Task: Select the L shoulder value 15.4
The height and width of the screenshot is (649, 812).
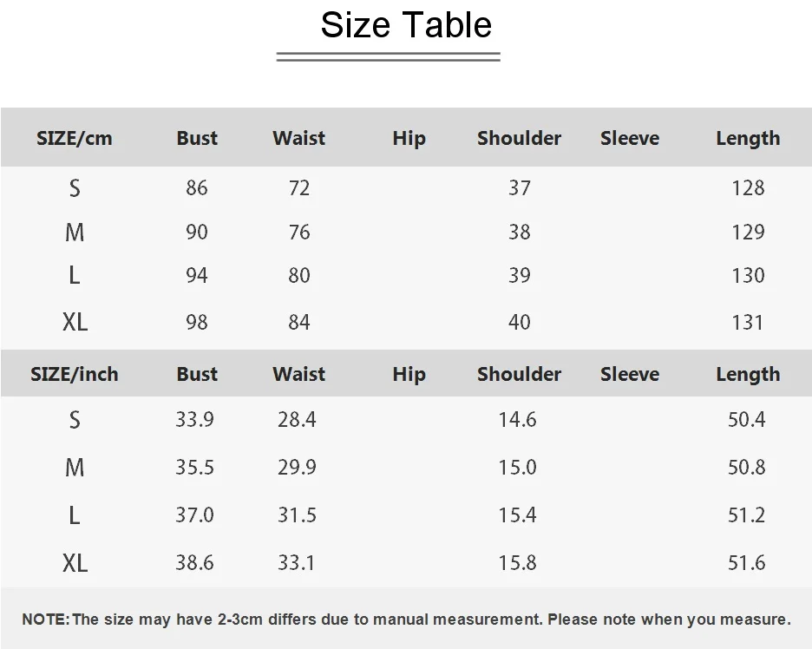Action: click(x=517, y=515)
